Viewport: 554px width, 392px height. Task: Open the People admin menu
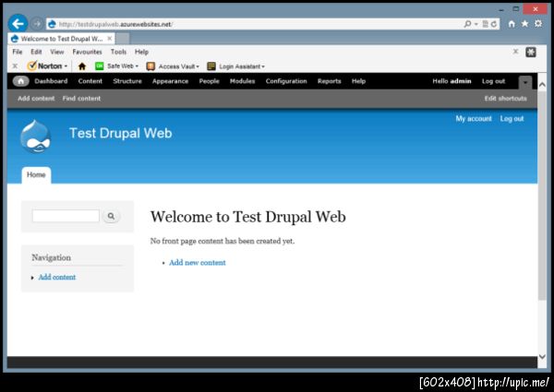(x=210, y=81)
